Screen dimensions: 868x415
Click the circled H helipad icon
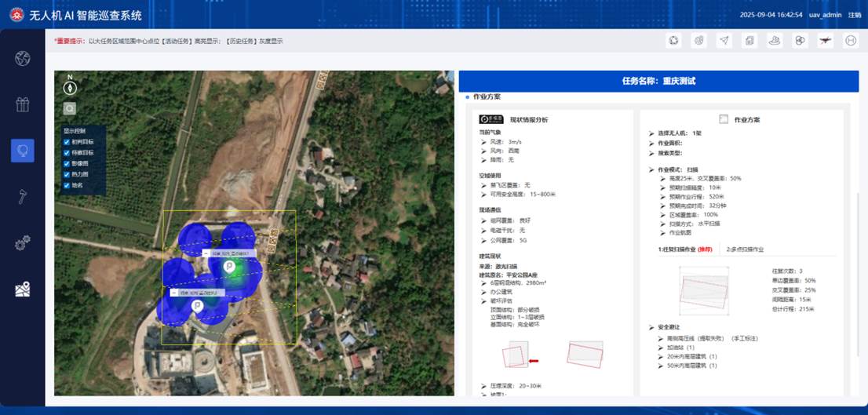click(850, 41)
